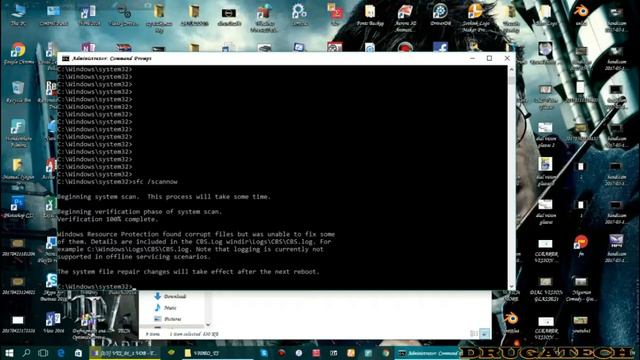The width and height of the screenshot is (640, 360).
Task: Open the Skype for Business 2016 shortcut
Action: coord(52,287)
